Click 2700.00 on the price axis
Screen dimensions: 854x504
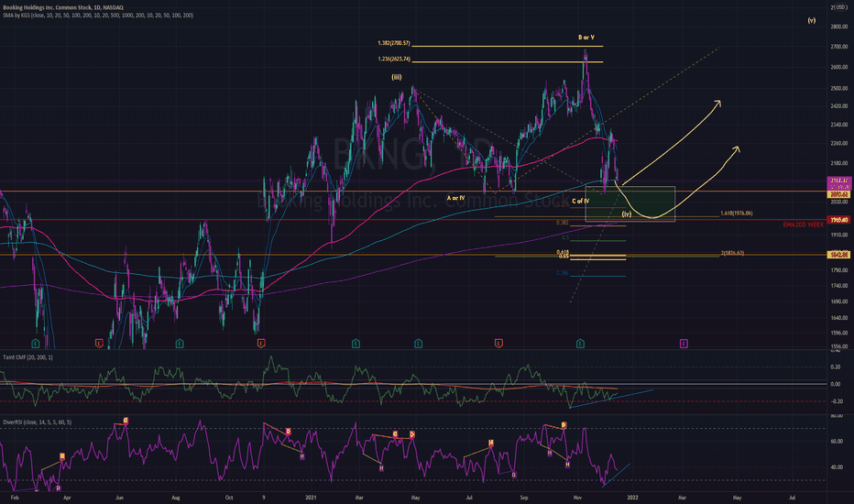[838, 47]
